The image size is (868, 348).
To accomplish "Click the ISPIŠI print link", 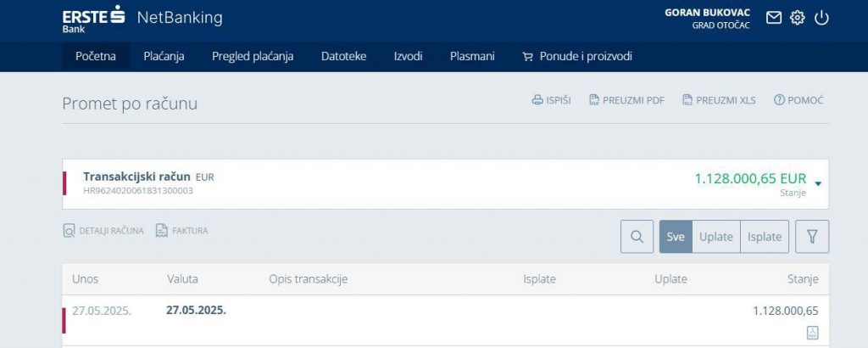I will pyautogui.click(x=551, y=100).
